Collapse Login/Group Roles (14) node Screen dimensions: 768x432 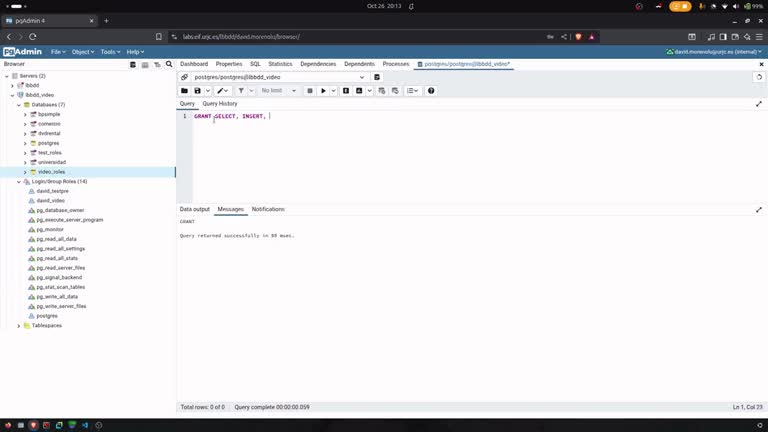point(19,182)
